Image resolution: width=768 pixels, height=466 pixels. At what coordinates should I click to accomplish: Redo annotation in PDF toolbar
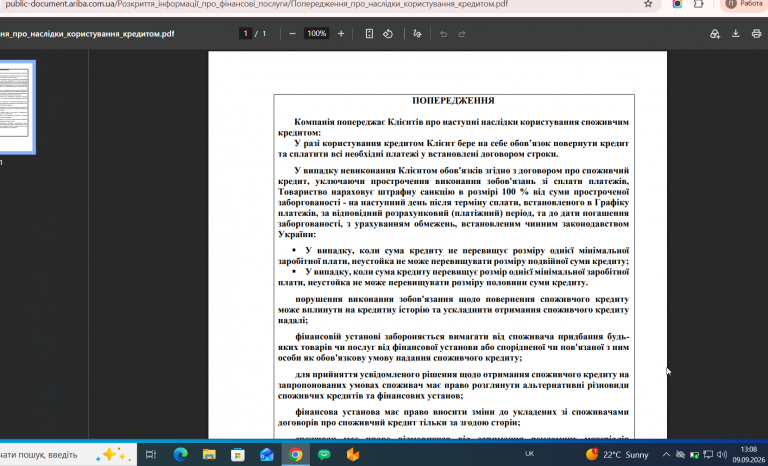coord(461,34)
